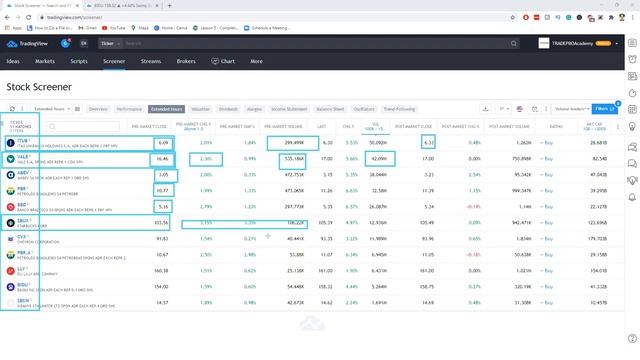Switch to the Trend-Following column tab

tap(399, 109)
